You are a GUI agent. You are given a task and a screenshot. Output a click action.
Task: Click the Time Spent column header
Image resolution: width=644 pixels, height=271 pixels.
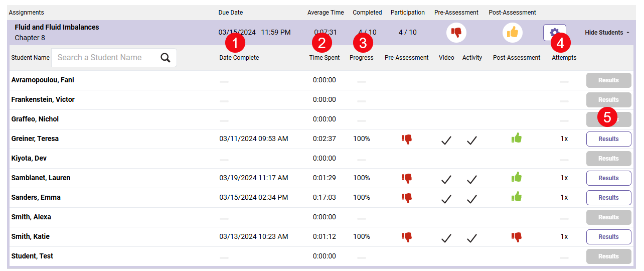tap(325, 58)
